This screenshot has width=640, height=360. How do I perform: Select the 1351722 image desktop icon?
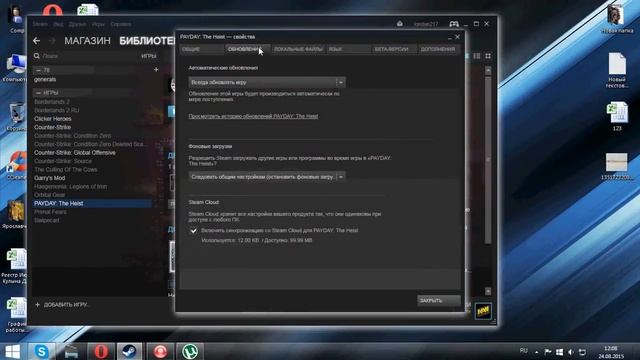[x=616, y=167]
